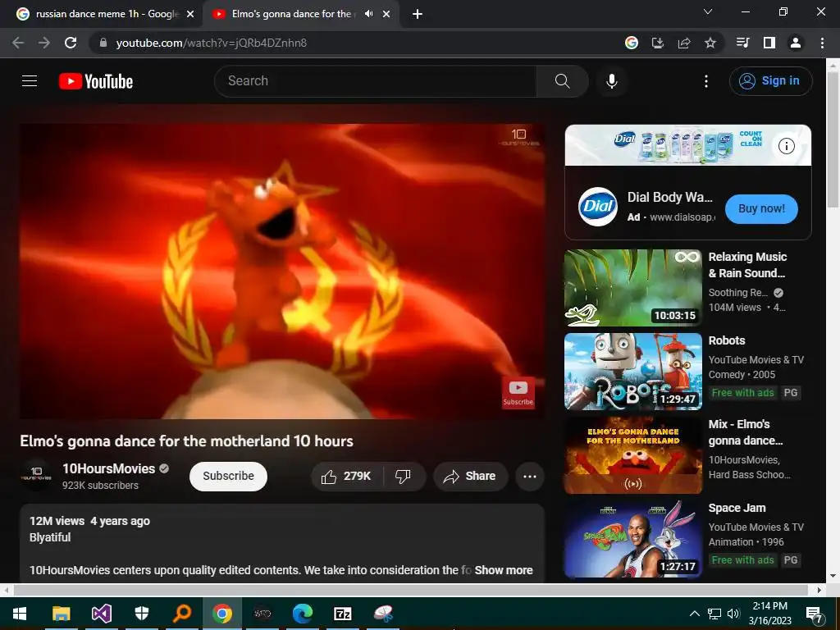This screenshot has height=630, width=840.
Task: Open a new tab with the plus button
Action: click(x=418, y=14)
